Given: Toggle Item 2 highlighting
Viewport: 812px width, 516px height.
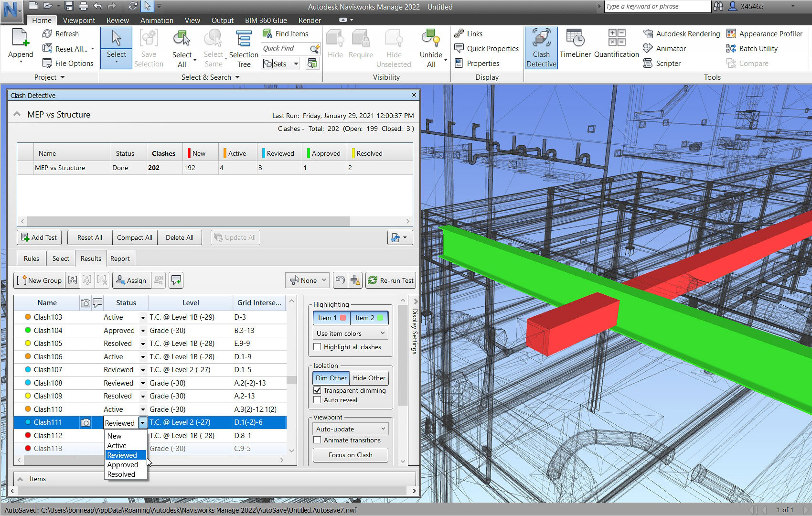Looking at the screenshot, I should click(x=369, y=318).
